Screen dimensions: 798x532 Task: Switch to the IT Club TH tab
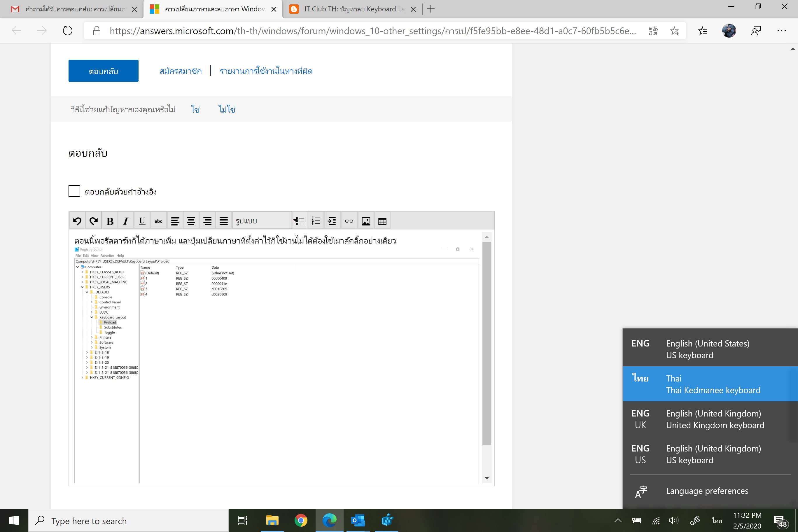pyautogui.click(x=353, y=9)
